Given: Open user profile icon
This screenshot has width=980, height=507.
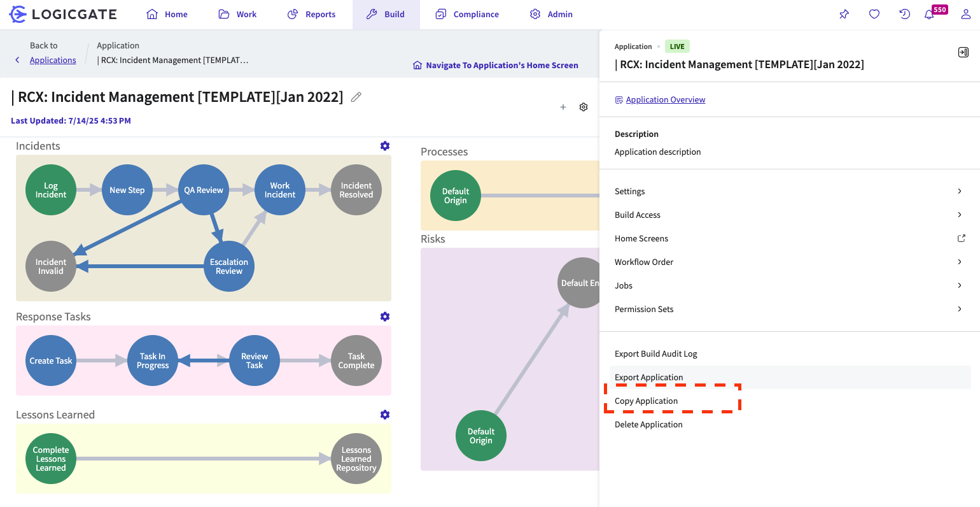Looking at the screenshot, I should tap(966, 14).
